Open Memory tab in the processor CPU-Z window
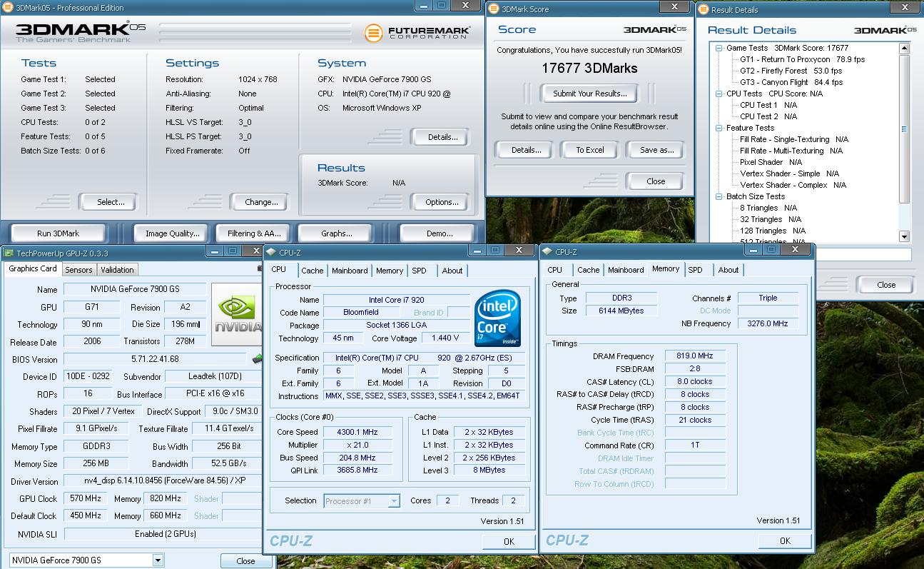This screenshot has height=569, width=924. (390, 271)
